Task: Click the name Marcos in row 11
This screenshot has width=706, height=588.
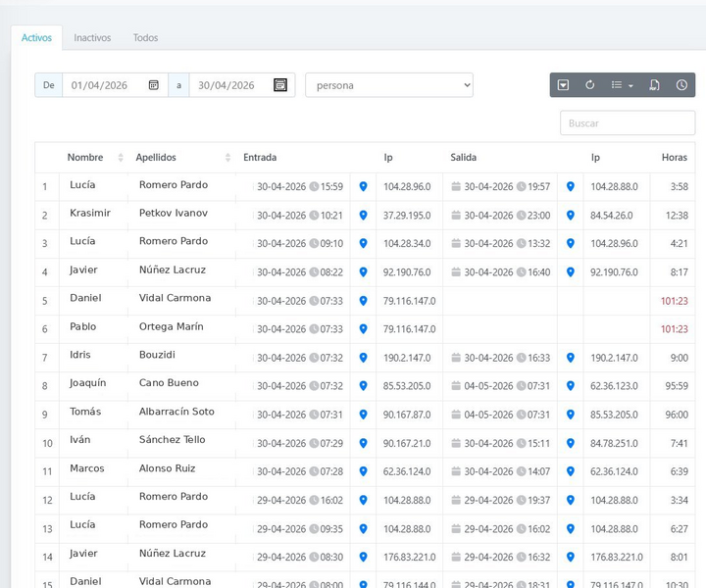Action: (87, 468)
